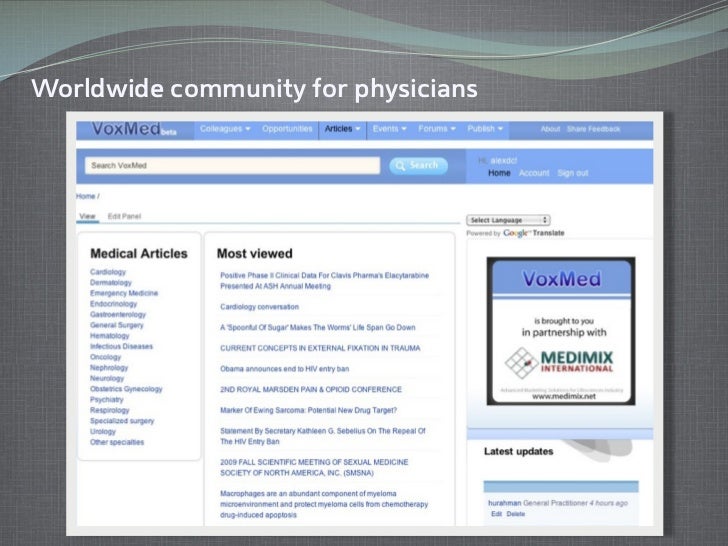Viewport: 728px width, 546px height.
Task: Open the Nephrology category
Action: pyautogui.click(x=109, y=368)
